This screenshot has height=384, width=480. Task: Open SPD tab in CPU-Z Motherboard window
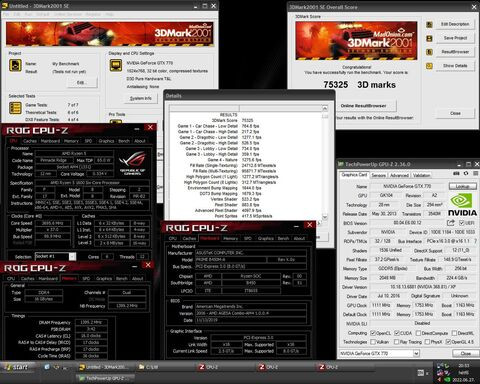click(248, 238)
